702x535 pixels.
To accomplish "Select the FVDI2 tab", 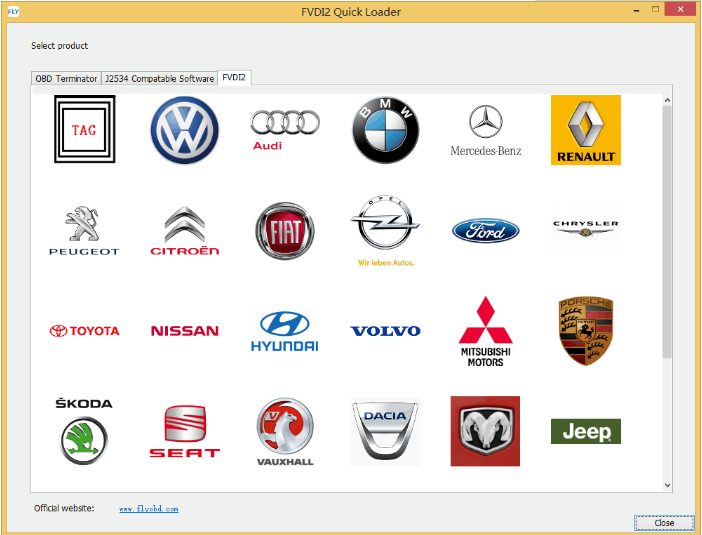I will coord(234,77).
